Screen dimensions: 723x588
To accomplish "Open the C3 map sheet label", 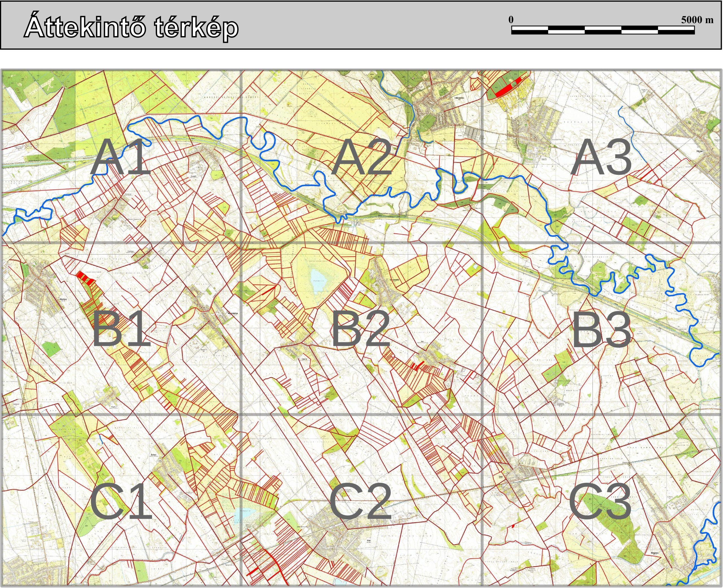I will [x=600, y=501].
